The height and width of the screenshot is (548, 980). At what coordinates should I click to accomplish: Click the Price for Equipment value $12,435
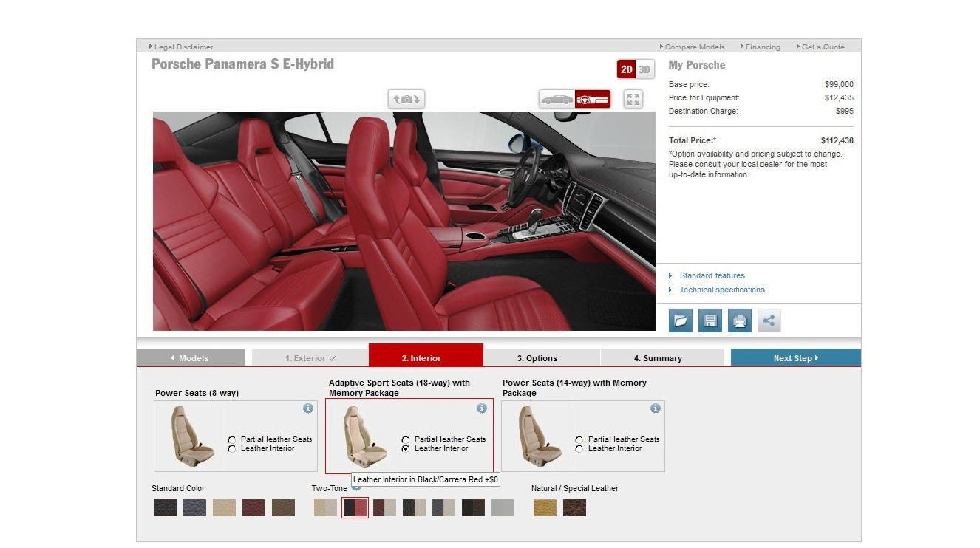pyautogui.click(x=839, y=97)
